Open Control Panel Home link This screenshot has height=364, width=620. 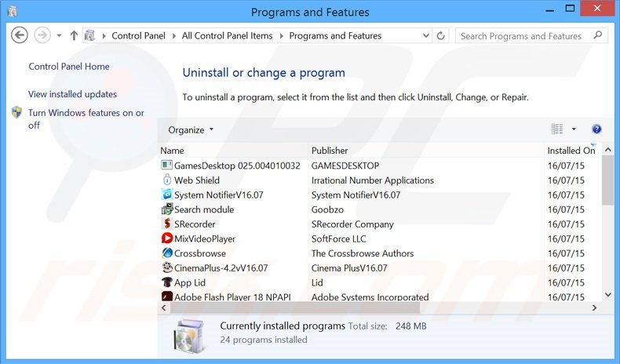coord(69,67)
